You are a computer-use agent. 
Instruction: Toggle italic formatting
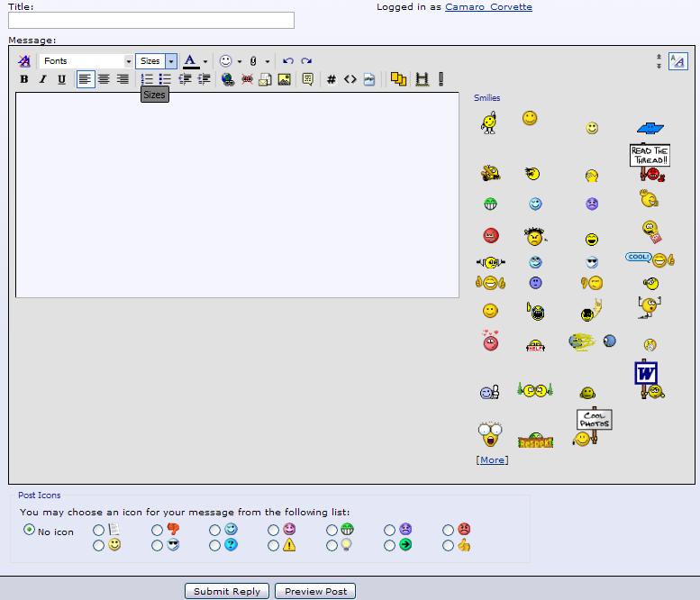(x=43, y=79)
